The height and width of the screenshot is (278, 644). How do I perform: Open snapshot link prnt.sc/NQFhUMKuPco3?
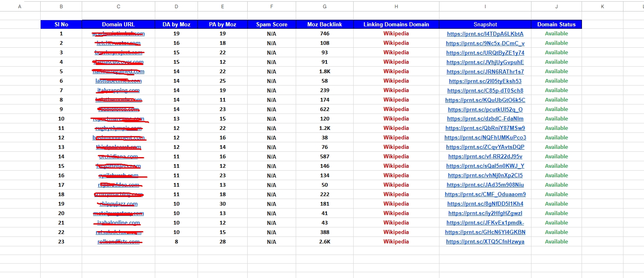(485, 137)
